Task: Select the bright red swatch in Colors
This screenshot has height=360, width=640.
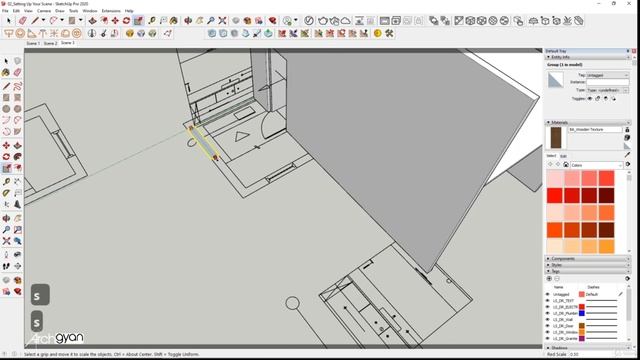Action: click(555, 195)
